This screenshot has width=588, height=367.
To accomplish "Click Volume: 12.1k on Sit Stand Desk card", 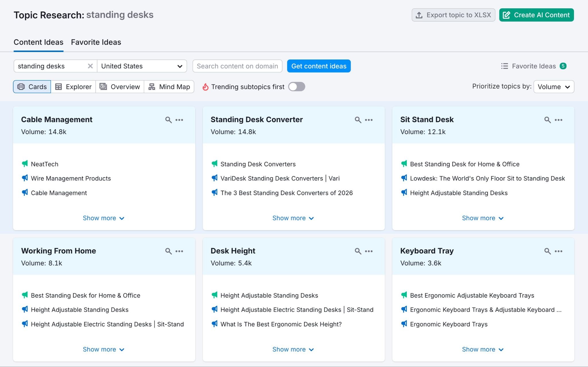I will point(423,132).
